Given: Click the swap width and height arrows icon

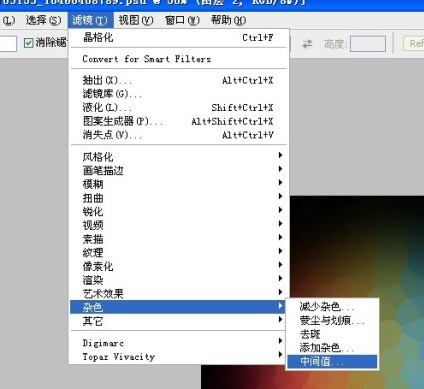Looking at the screenshot, I should coord(307,44).
